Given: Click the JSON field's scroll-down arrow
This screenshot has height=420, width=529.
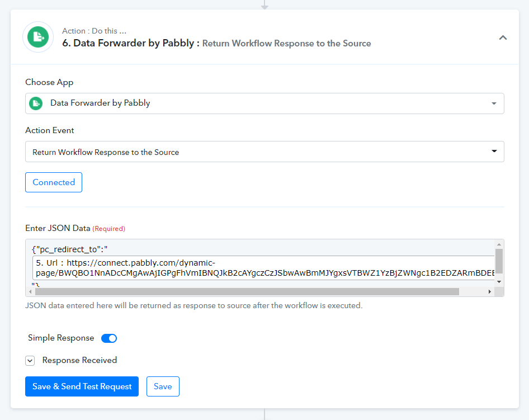Looking at the screenshot, I should 499,282.
